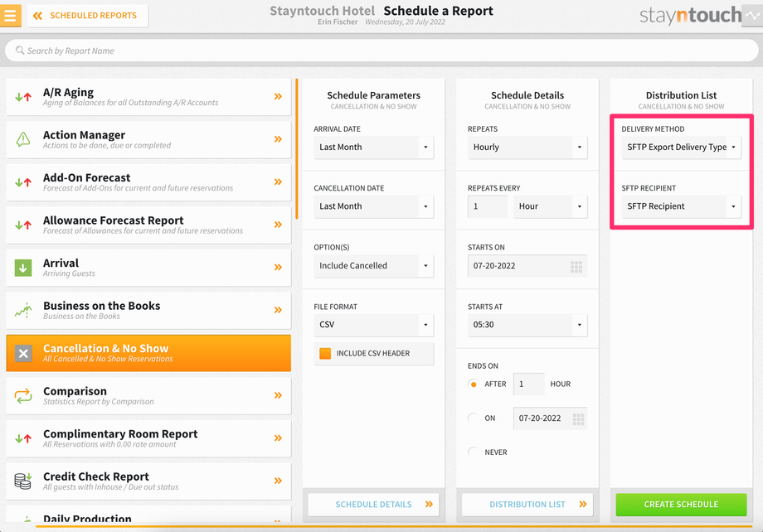Open the Option(s) Include Cancelled dropdown
The width and height of the screenshot is (763, 532).
coord(374,265)
